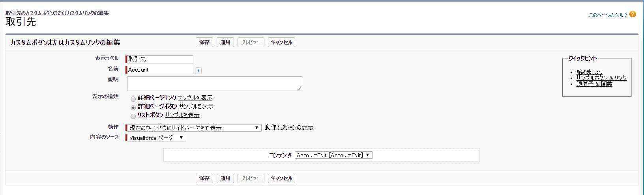Open the 演算子 & 関数 link

point(594,84)
